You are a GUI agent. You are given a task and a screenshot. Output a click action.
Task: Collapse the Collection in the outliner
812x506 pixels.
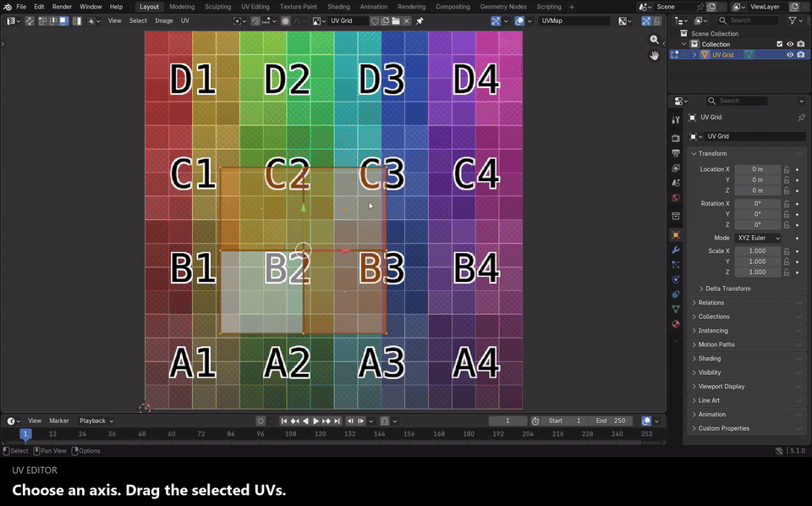tap(684, 44)
